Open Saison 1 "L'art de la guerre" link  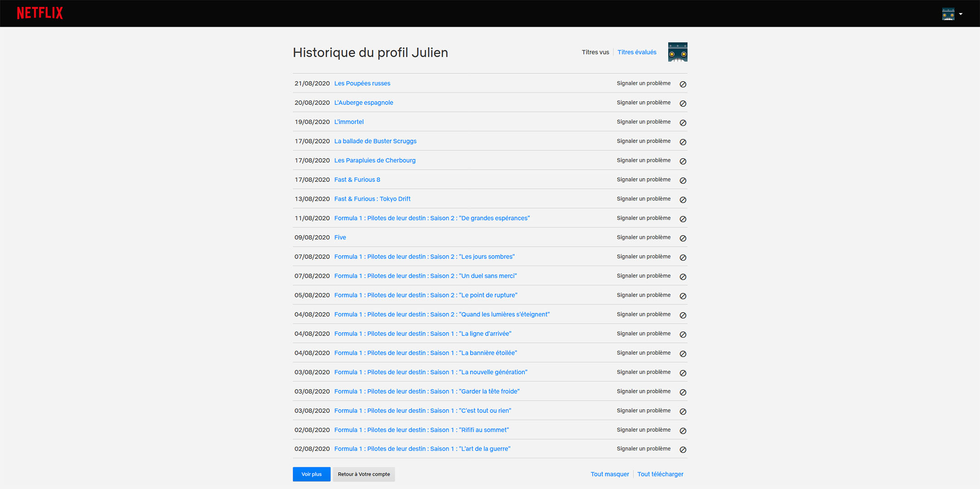click(x=422, y=449)
